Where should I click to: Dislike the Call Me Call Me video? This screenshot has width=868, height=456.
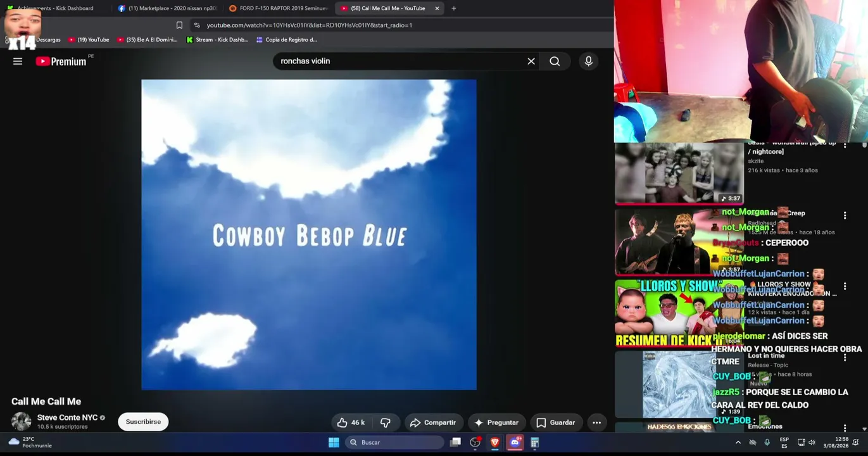385,422
